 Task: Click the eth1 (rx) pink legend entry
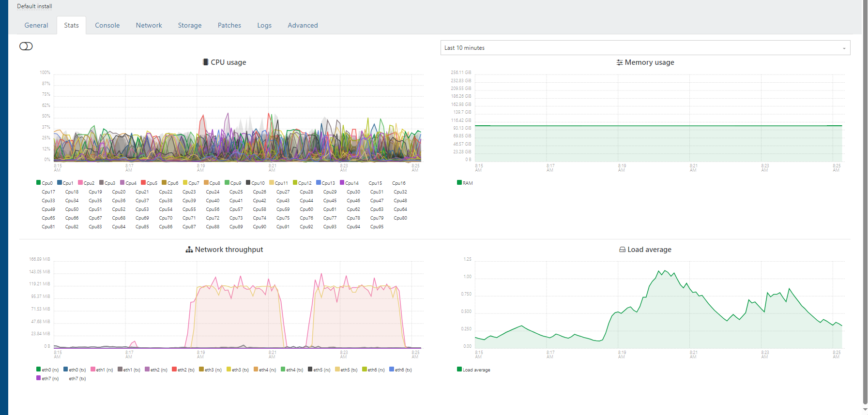coord(102,370)
